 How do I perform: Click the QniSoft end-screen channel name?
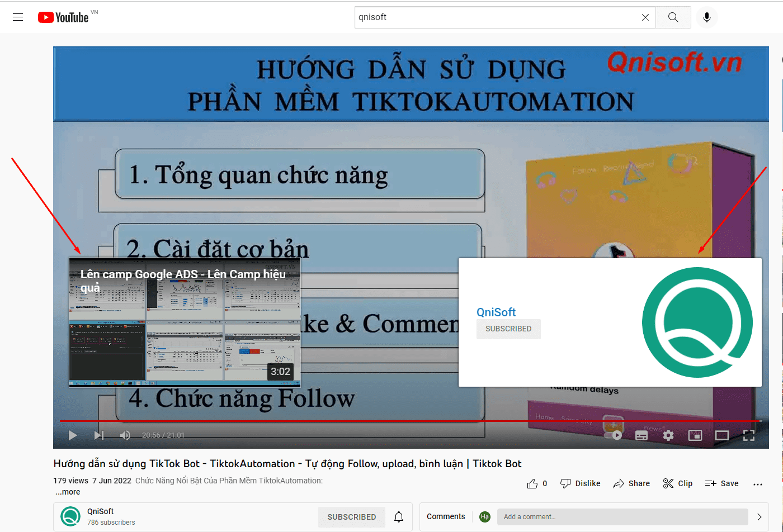click(x=496, y=312)
